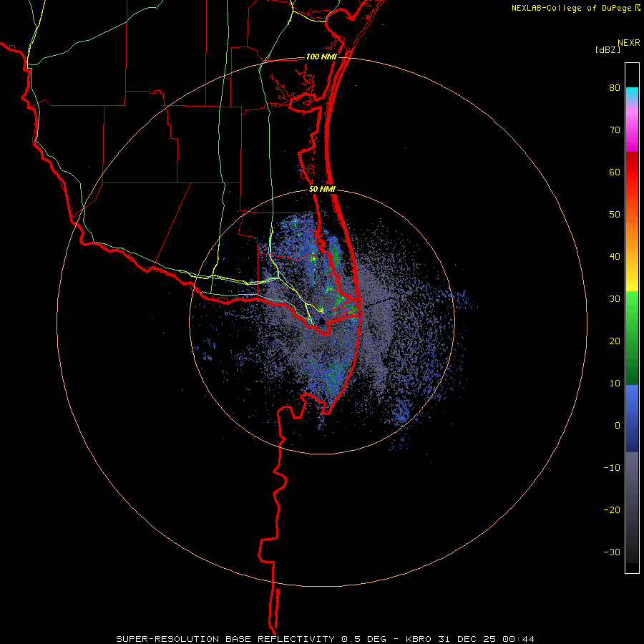This screenshot has height=644, width=644.
Task: Click the green segment of the reflectivity color bar
Action: pyautogui.click(x=632, y=338)
